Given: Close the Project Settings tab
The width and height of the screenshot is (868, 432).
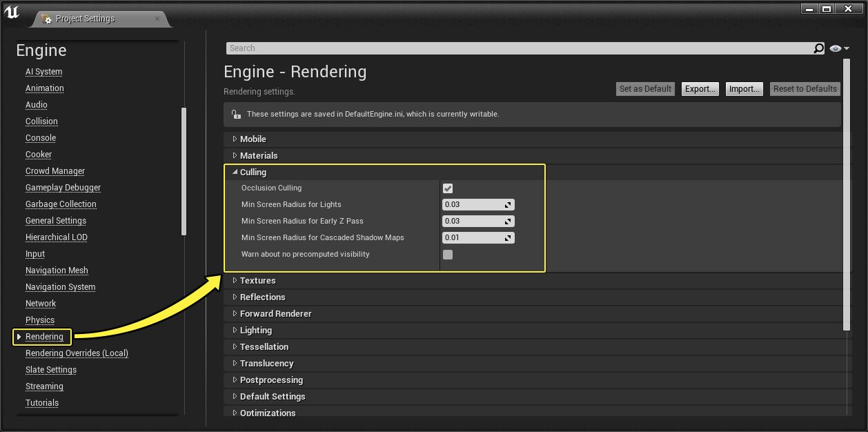Looking at the screenshot, I should [157, 19].
